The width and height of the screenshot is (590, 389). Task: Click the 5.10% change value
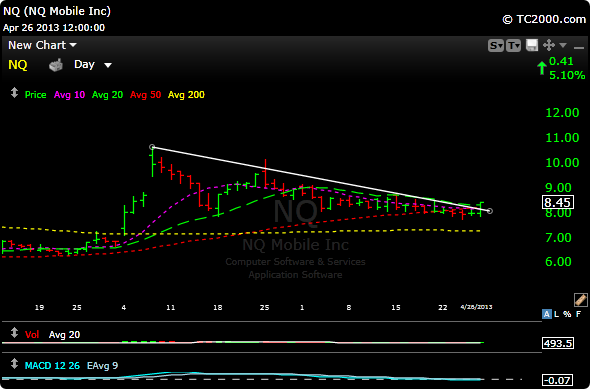pyautogui.click(x=567, y=75)
